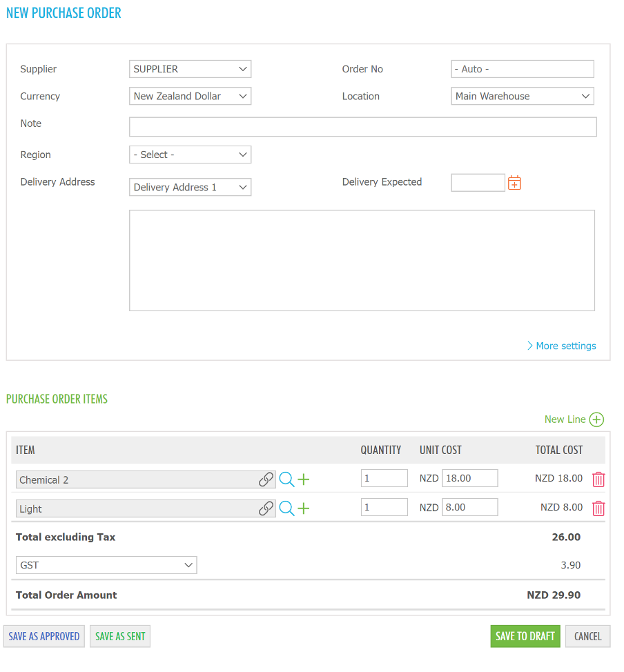The width and height of the screenshot is (624, 672).
Task: Click the green plus beside Chemical 2
Action: (x=304, y=480)
